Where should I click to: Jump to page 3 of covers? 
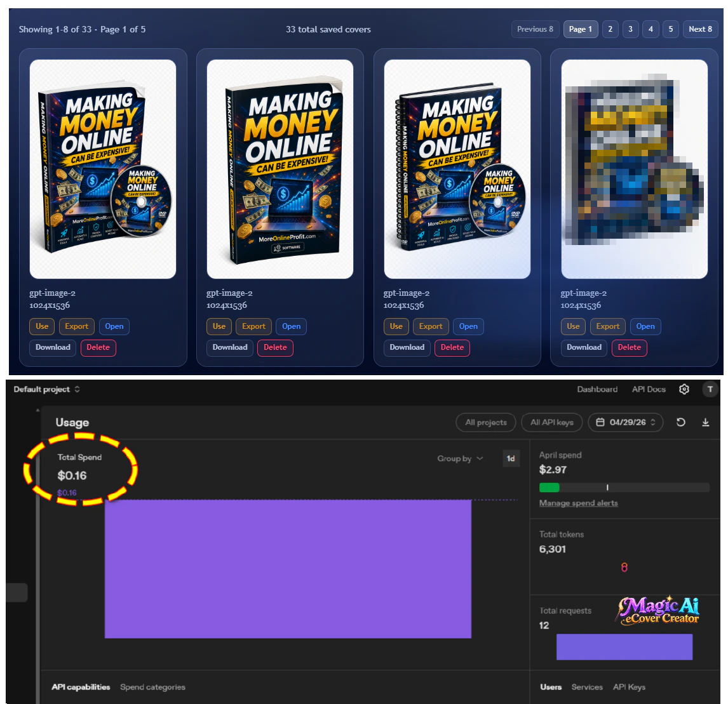point(631,29)
